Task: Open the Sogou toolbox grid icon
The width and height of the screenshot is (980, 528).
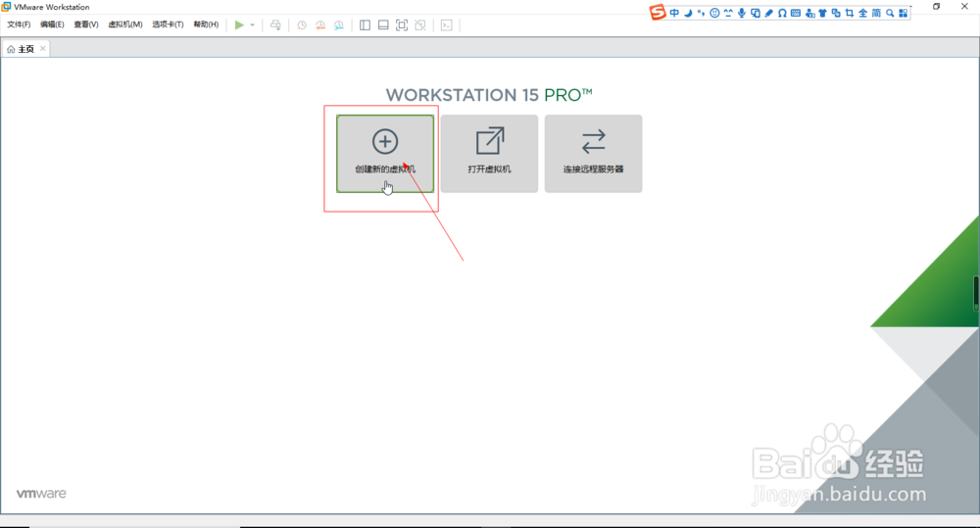Action: [x=904, y=13]
